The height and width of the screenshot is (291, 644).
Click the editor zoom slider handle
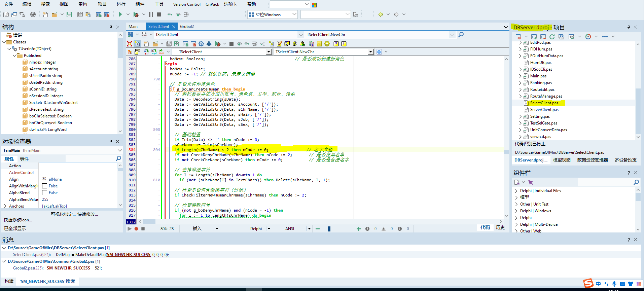pos(329,229)
